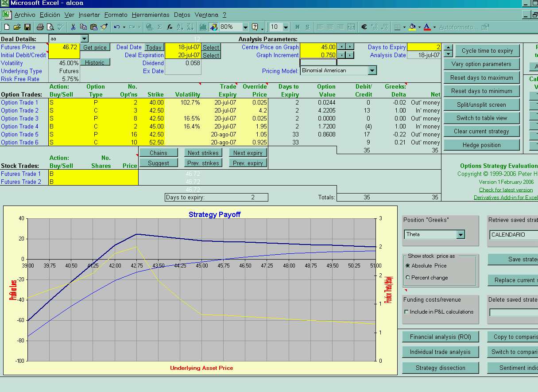Click the Fill Color paint bucket
Screen dimensions: 538x392
(412, 27)
